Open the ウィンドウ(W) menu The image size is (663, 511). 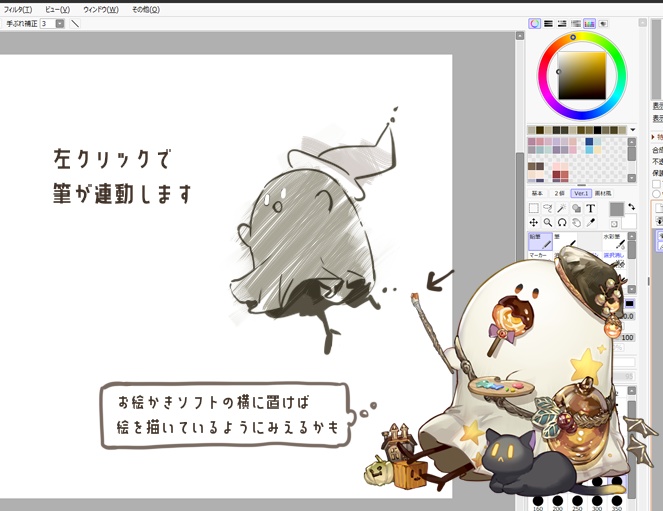click(101, 9)
